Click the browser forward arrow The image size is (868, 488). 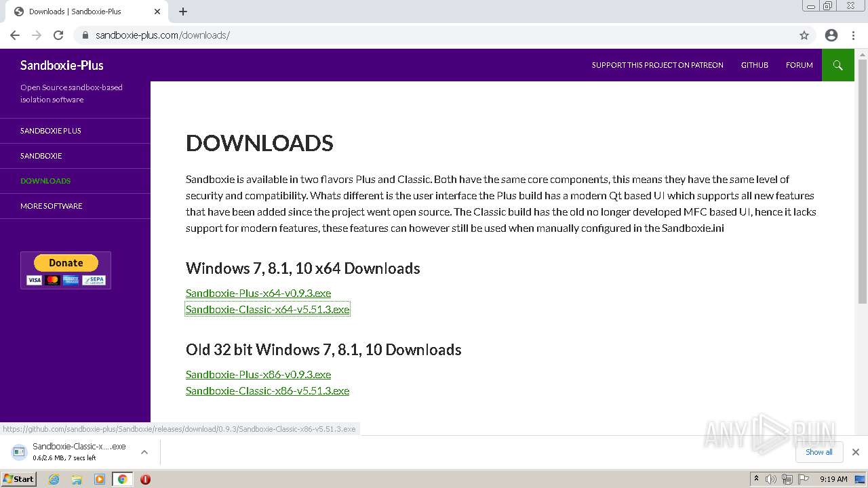point(37,35)
